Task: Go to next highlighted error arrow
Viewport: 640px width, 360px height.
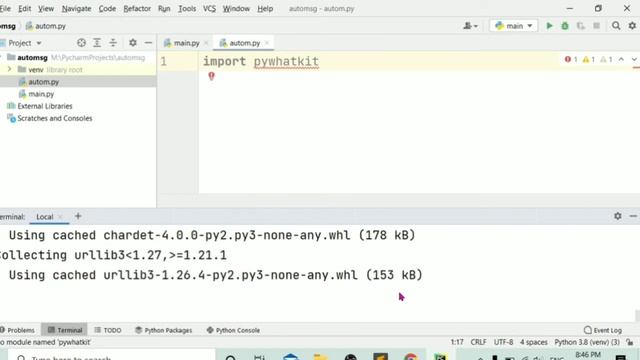Action: pos(634,60)
